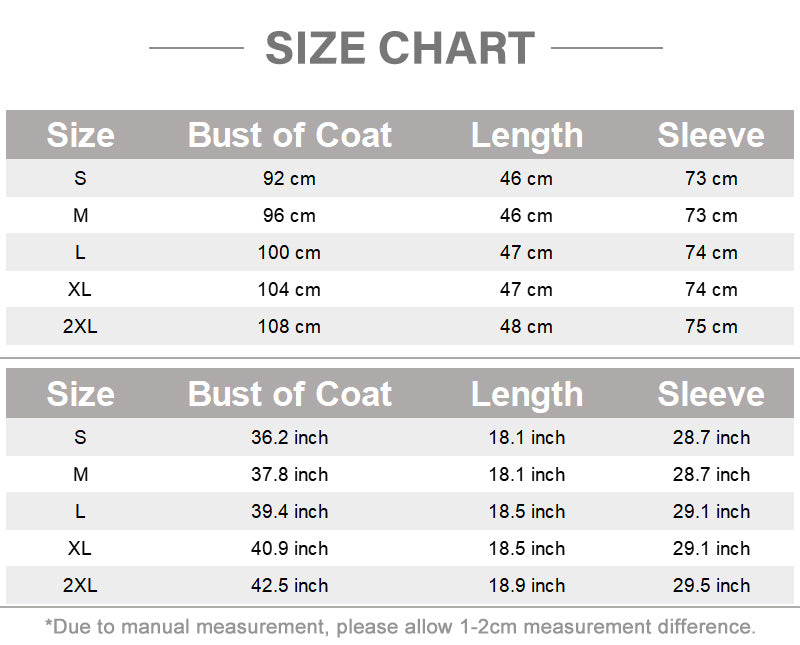The width and height of the screenshot is (800, 645).
Task: Click the 92 cm bust value
Action: click(289, 179)
